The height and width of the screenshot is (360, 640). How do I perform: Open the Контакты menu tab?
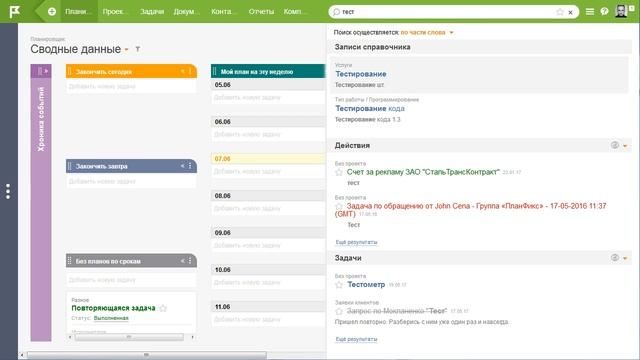point(223,11)
